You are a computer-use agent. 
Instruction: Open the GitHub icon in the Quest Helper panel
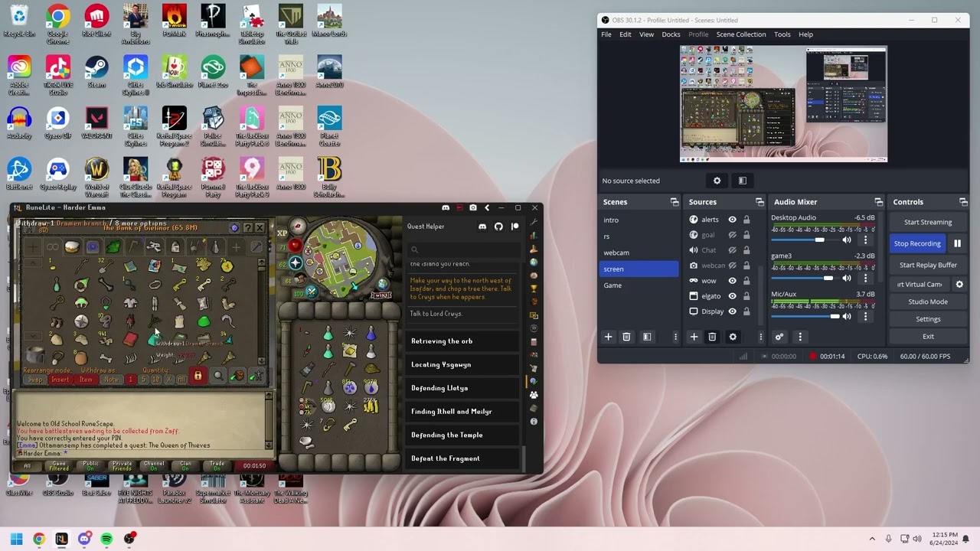tap(498, 227)
